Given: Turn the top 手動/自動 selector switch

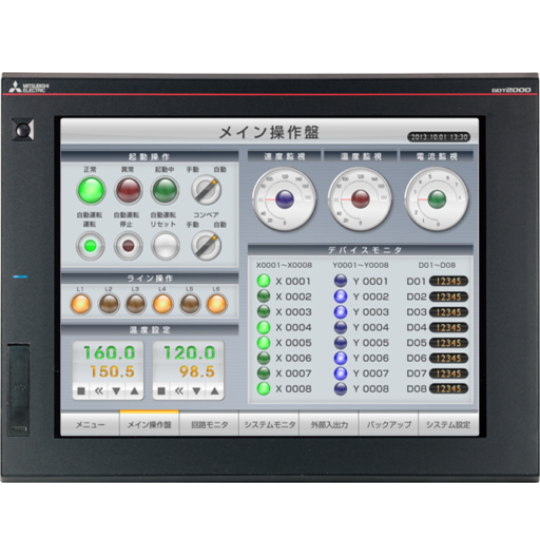Looking at the screenshot, I should coord(206,190).
